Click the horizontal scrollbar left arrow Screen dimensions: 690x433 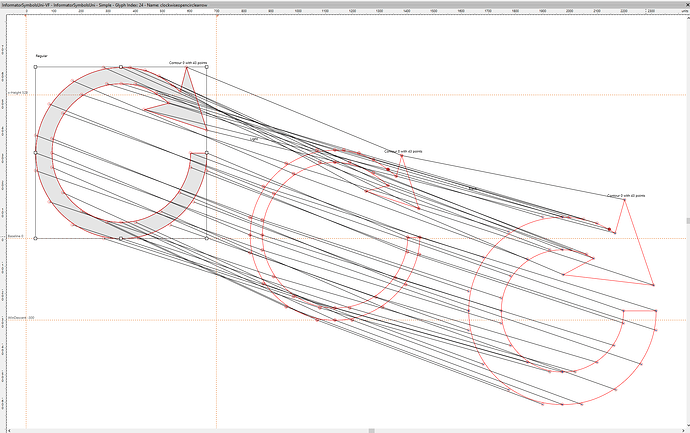9,431
